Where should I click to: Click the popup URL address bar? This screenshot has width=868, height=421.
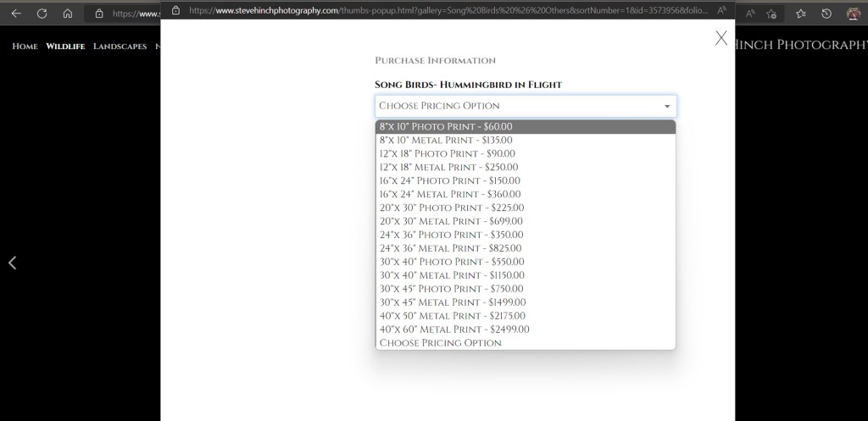pyautogui.click(x=441, y=10)
